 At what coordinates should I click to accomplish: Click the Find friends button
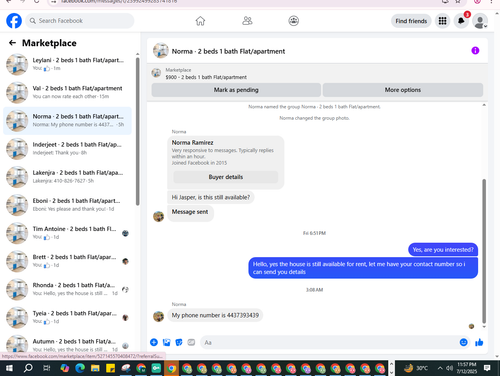(x=411, y=21)
